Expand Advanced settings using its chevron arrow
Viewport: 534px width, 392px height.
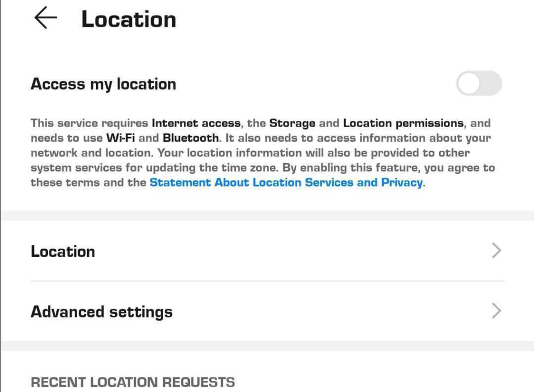496,311
